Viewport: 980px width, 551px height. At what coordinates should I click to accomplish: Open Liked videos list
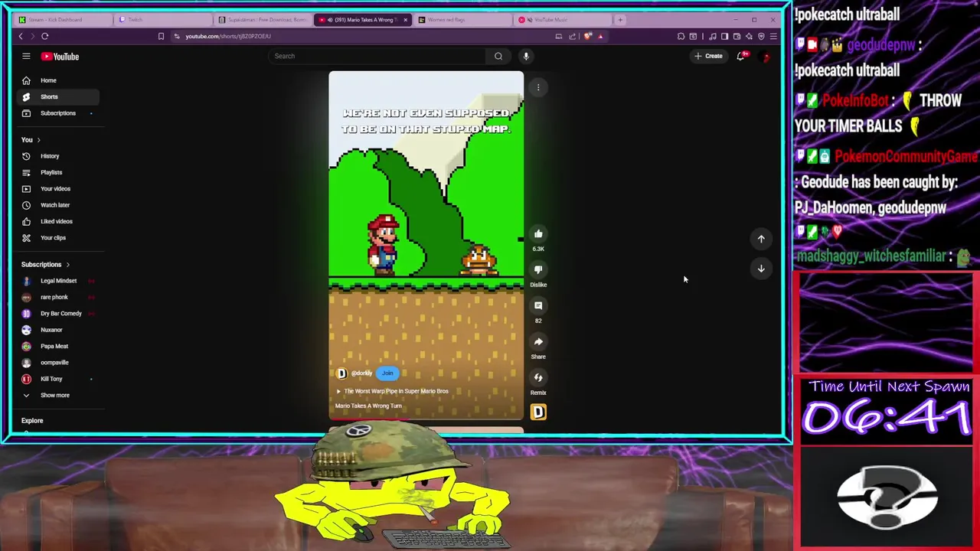[57, 221]
